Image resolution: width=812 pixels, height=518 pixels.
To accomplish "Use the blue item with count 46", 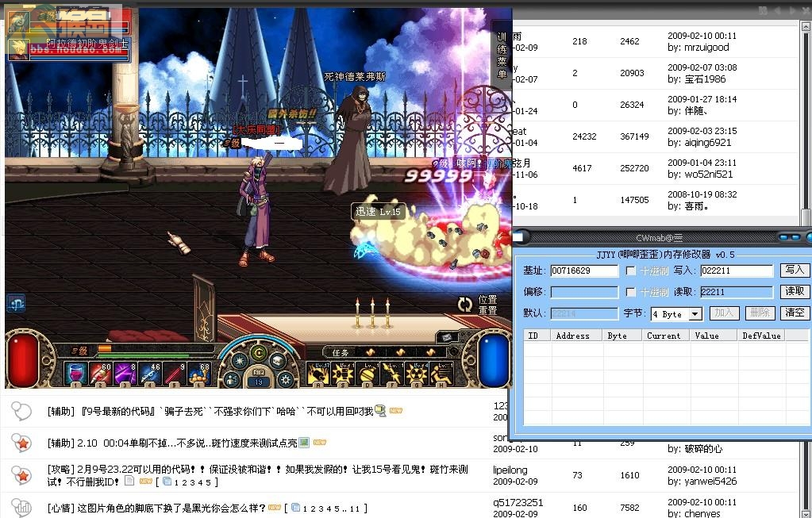I will click(150, 374).
